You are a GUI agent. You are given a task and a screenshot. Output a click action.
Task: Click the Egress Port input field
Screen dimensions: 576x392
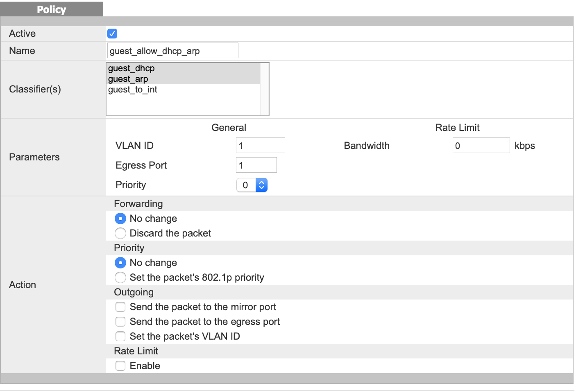click(x=256, y=165)
